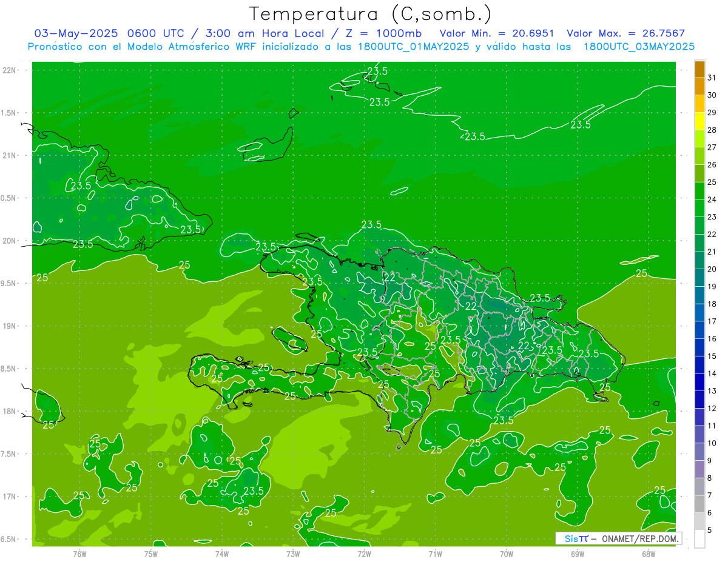Click the legend value "21"
Screen dimensions: 728x562
712,252
